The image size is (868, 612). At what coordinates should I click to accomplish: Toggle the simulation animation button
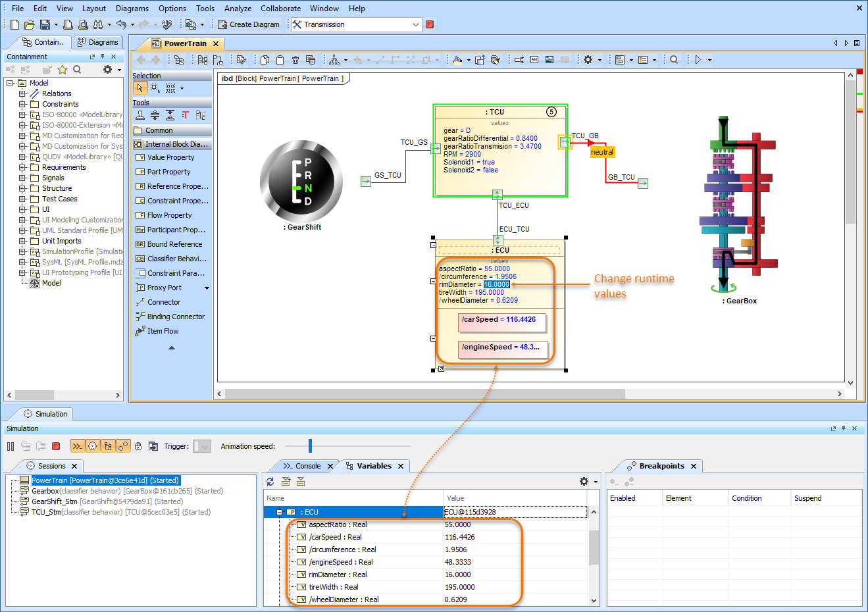(93, 446)
